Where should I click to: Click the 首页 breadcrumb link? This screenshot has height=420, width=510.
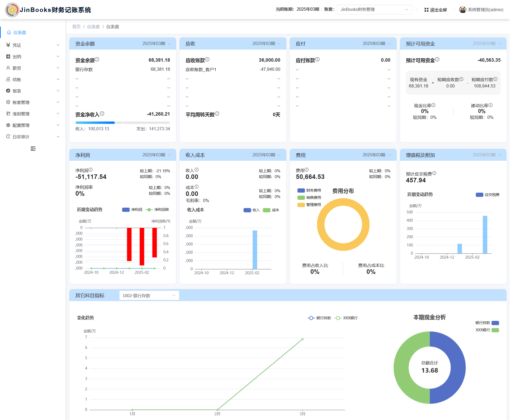coord(76,27)
